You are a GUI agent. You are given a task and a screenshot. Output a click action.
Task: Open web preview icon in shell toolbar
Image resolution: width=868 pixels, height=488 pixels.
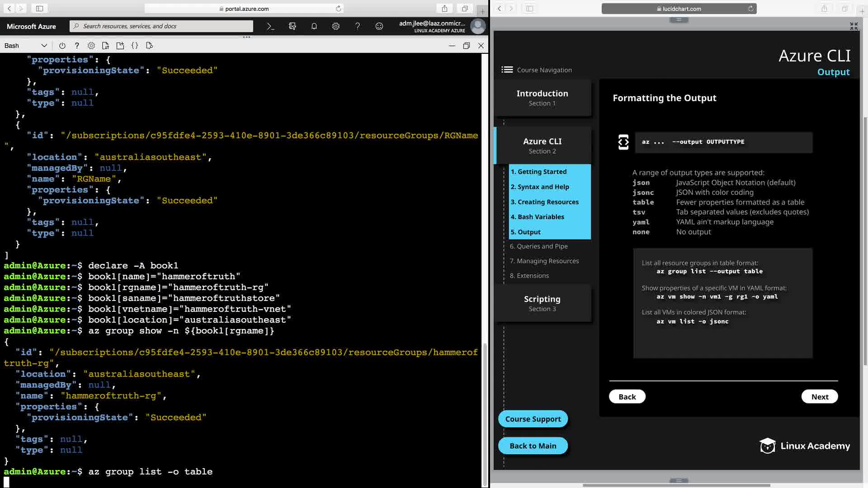point(149,46)
